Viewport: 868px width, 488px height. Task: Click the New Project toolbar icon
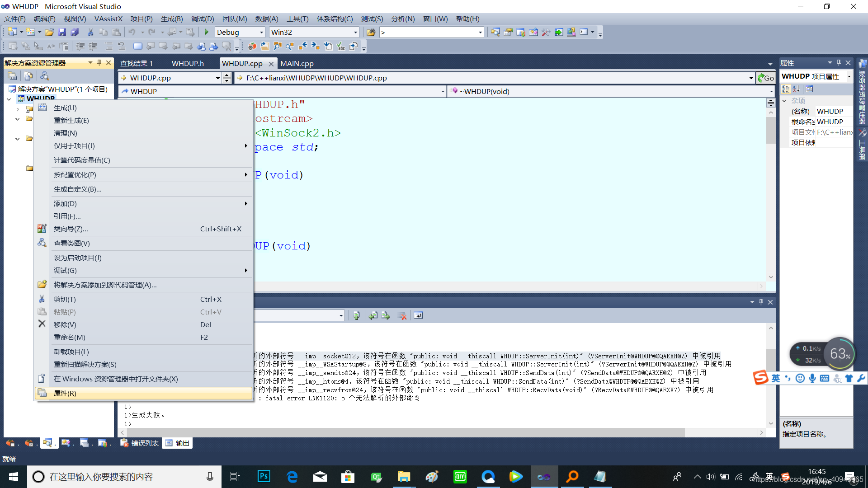pos(12,32)
